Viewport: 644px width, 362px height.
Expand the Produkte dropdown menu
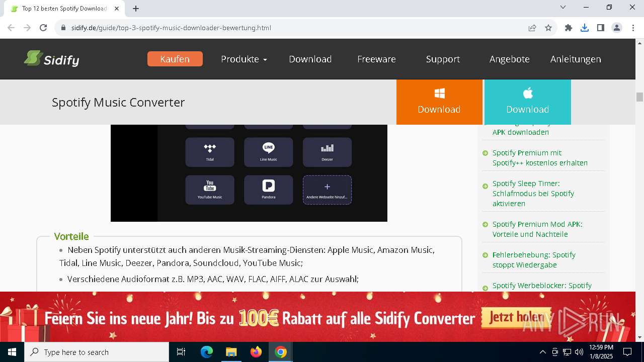point(244,59)
